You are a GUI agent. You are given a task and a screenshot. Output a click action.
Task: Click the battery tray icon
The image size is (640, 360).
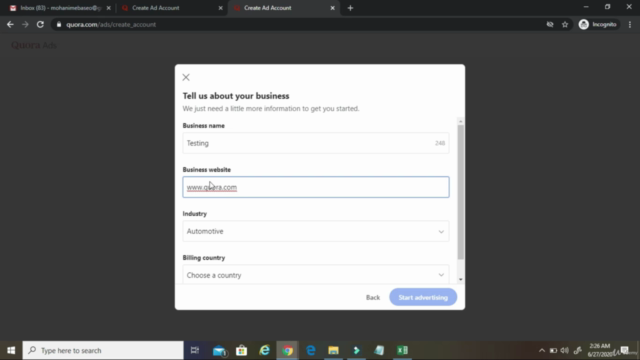click(x=553, y=350)
